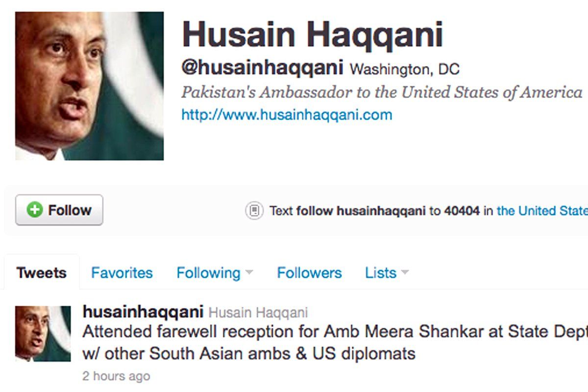This screenshot has width=588, height=392.
Task: Open the 2 hours ago timestamp
Action: (116, 376)
